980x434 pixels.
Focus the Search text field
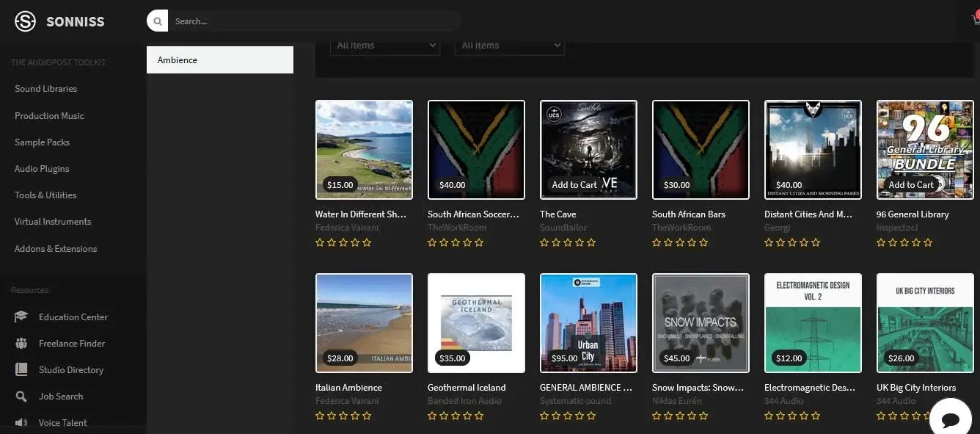[x=314, y=21]
